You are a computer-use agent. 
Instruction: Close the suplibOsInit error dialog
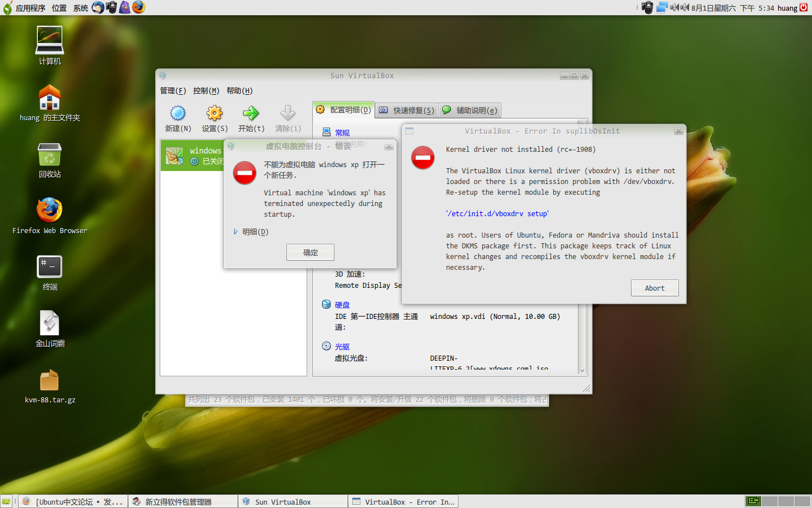(679, 131)
